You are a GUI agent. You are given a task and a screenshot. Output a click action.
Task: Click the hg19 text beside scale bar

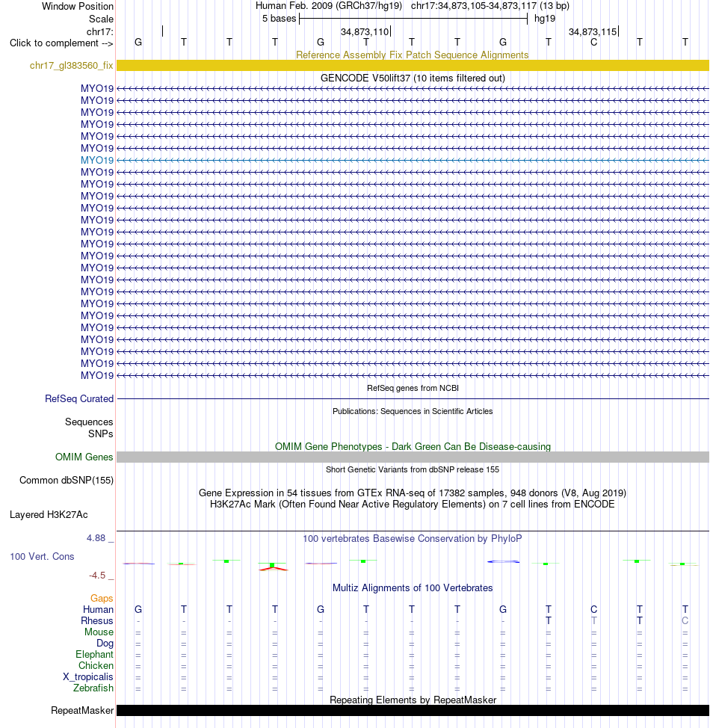545,19
